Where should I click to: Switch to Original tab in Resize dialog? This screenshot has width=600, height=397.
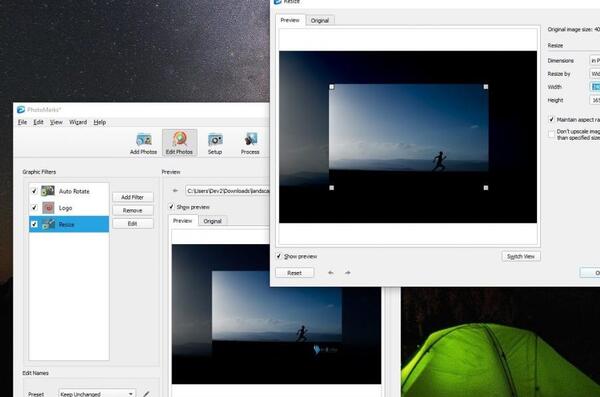pos(320,20)
